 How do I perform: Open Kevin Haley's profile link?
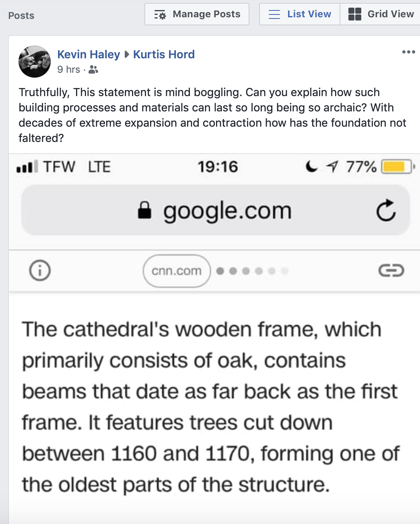pyautogui.click(x=89, y=54)
